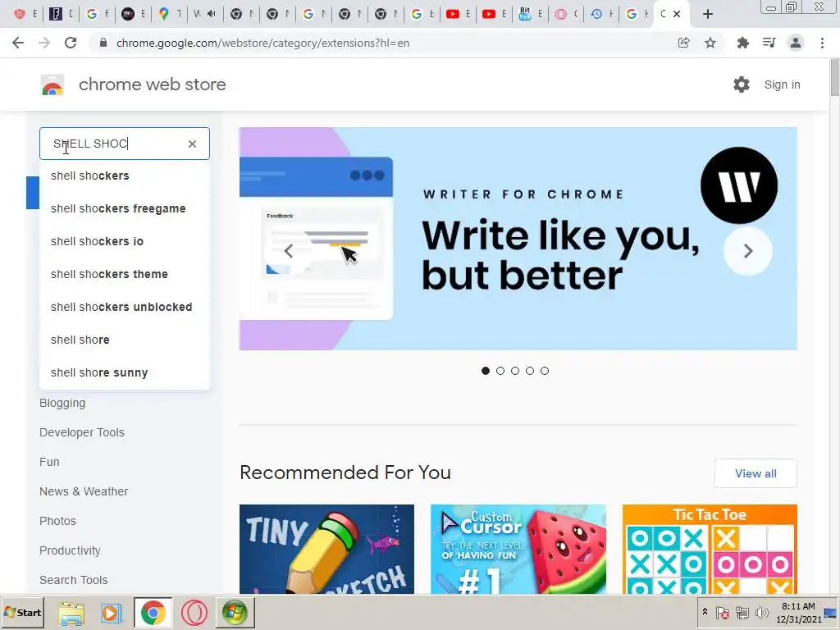Click View all for Recommended For You
The width and height of the screenshot is (840, 630).
tap(756, 473)
